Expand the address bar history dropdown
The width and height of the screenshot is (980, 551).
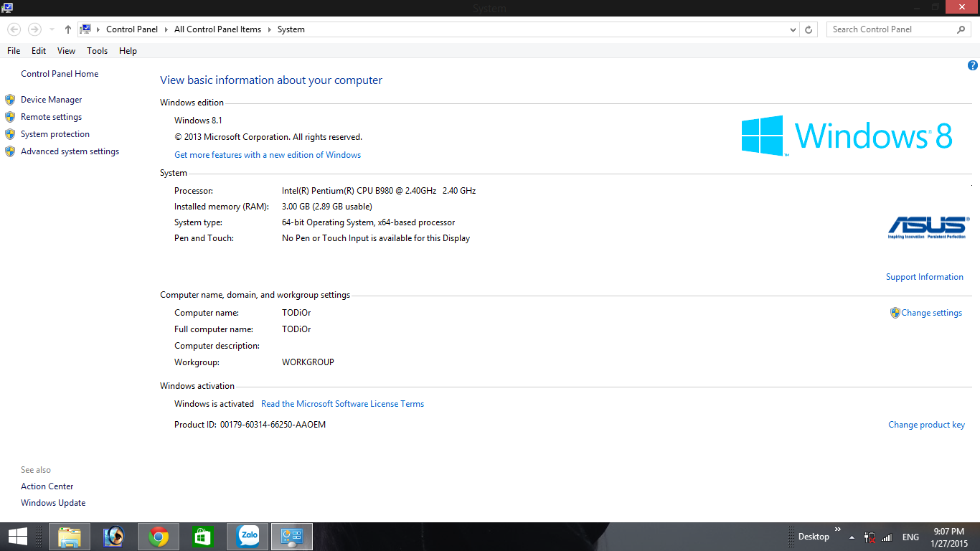[793, 29]
